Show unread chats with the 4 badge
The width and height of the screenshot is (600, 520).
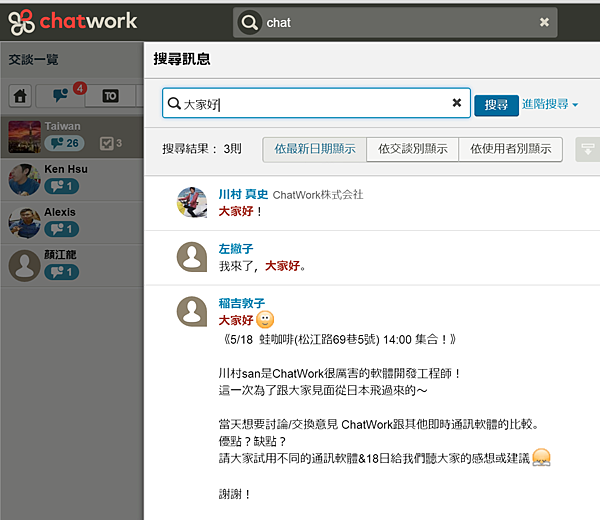[61, 96]
